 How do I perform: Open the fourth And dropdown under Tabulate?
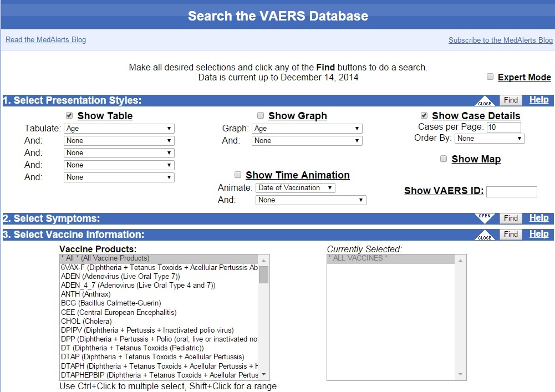[119, 177]
